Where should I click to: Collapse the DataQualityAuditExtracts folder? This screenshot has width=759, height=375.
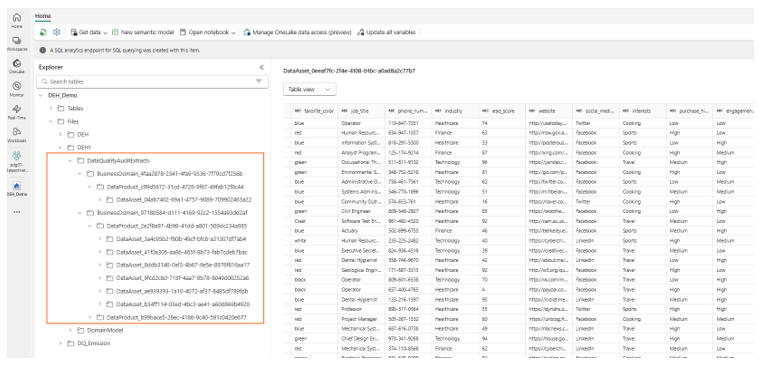pyautogui.click(x=70, y=160)
